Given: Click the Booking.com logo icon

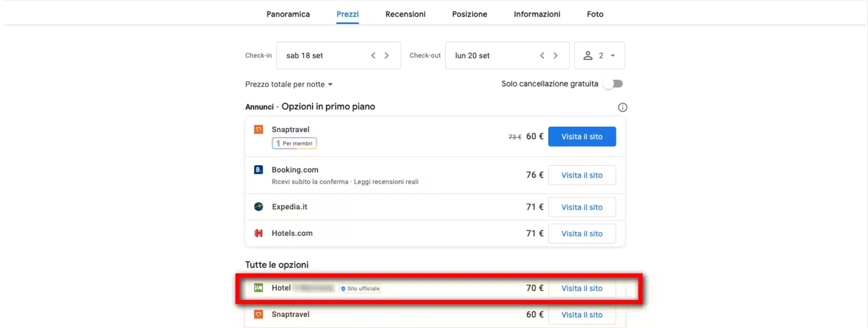Looking at the screenshot, I should [259, 170].
